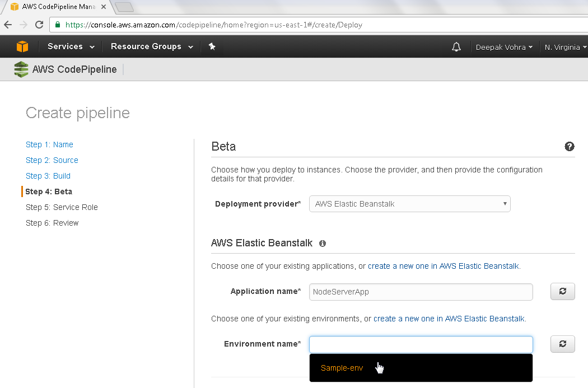The image size is (588, 388).
Task: Open the Beta help question mark icon
Action: coord(570,147)
